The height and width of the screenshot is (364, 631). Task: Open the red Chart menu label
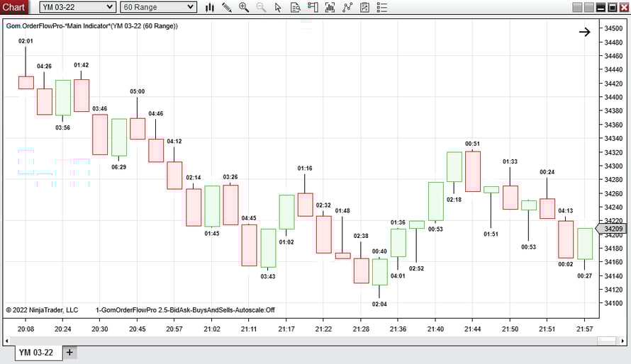click(13, 7)
